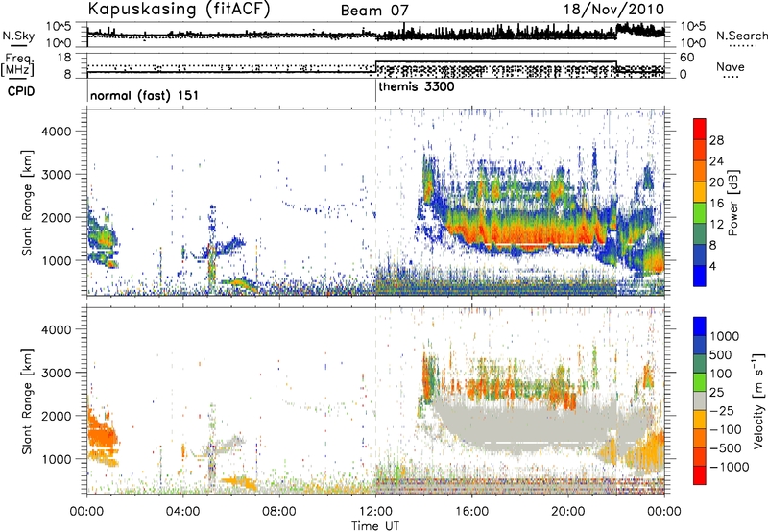Click the red bottom of the velocity colorbar
The width and height of the screenshot is (768, 532).
point(700,475)
